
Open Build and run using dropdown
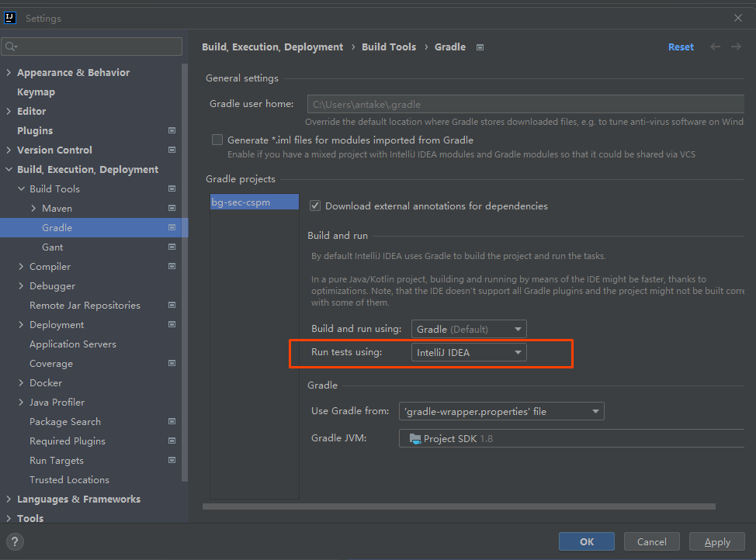tap(469, 329)
